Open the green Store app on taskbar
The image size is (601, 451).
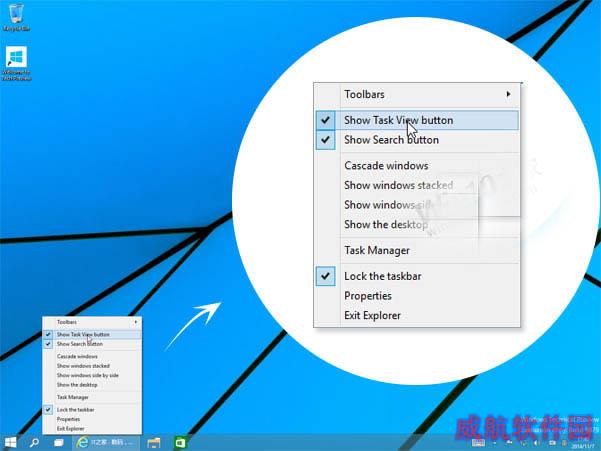180,443
